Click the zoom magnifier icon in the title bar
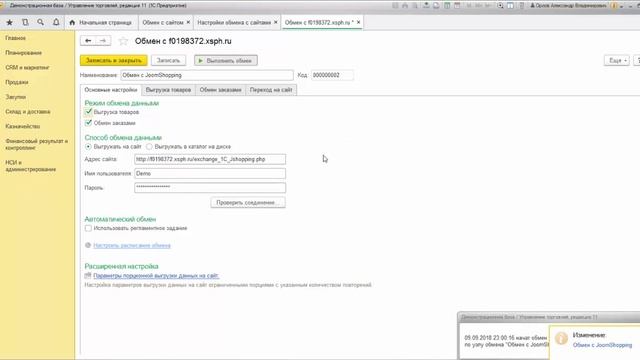This screenshot has height=360, width=640. tap(500, 6)
